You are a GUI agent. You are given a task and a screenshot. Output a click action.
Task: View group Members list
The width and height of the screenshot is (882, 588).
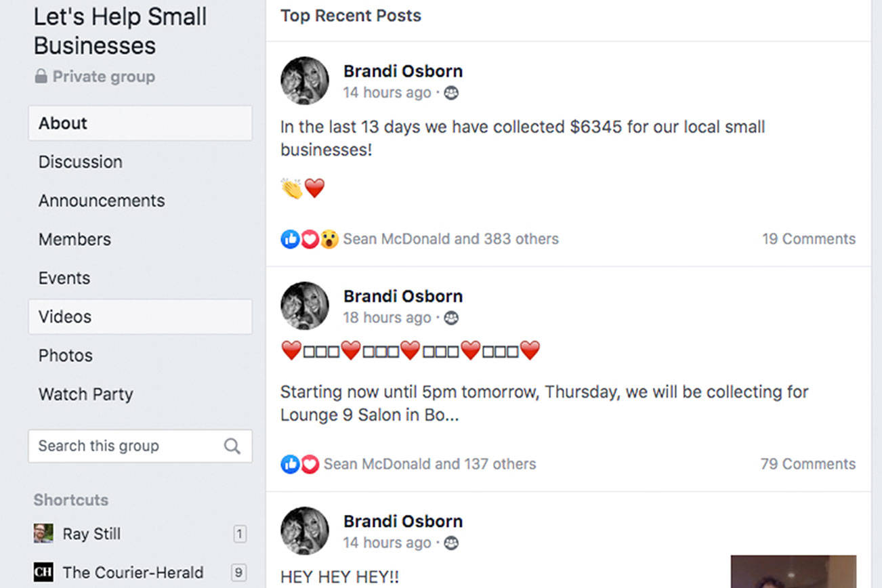[75, 239]
